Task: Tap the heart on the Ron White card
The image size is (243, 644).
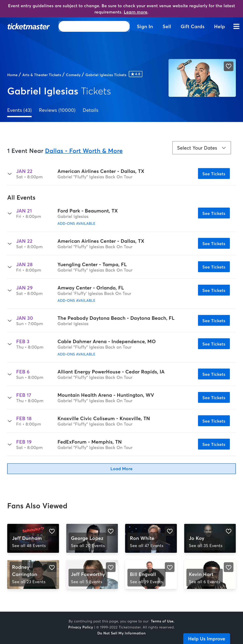Action: coord(170,531)
